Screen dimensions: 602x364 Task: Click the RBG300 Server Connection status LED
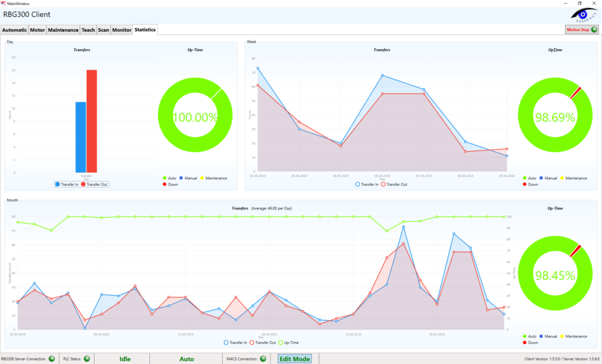coord(52,359)
